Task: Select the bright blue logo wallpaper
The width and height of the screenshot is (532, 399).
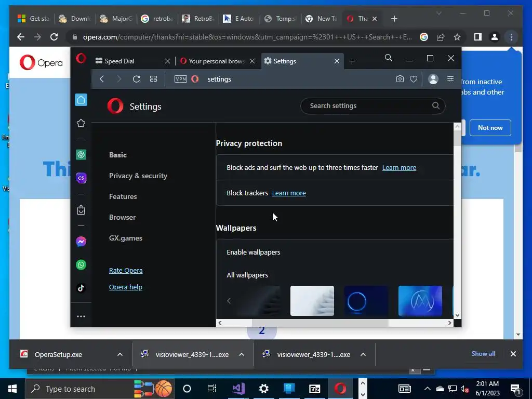Action: click(420, 301)
